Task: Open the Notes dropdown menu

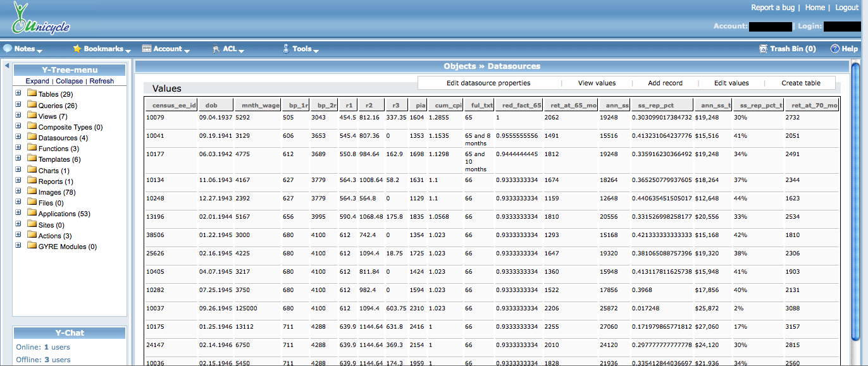Action: pos(24,49)
